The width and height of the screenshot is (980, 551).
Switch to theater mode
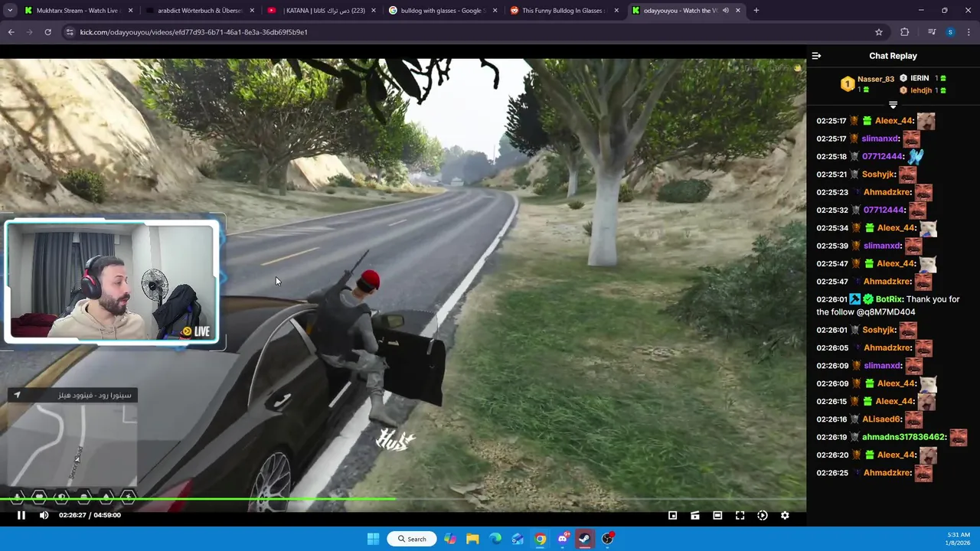pyautogui.click(x=717, y=515)
